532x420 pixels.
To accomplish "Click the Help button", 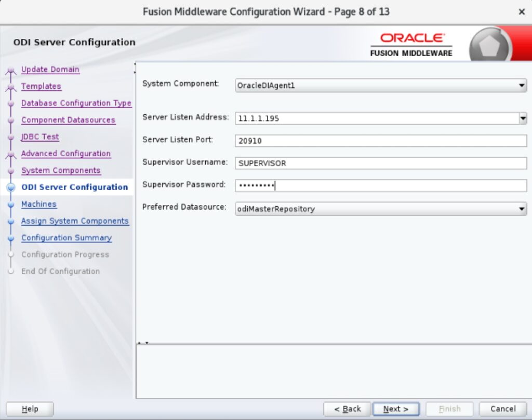I will 30,409.
